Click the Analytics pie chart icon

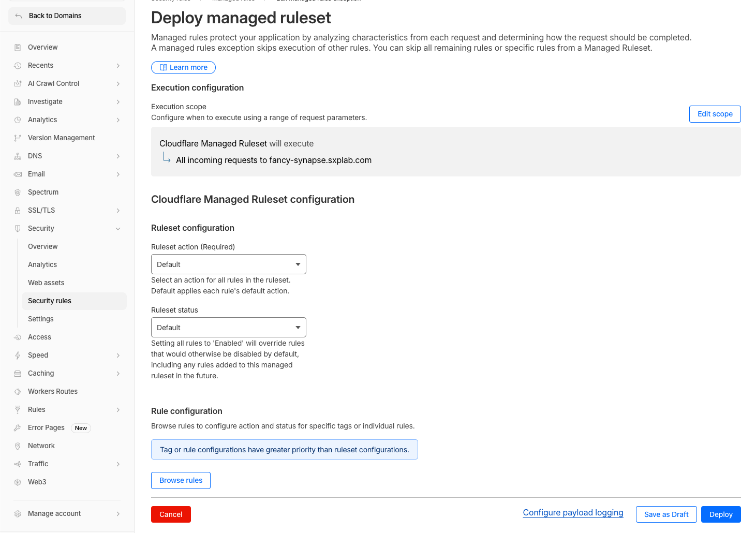point(18,120)
